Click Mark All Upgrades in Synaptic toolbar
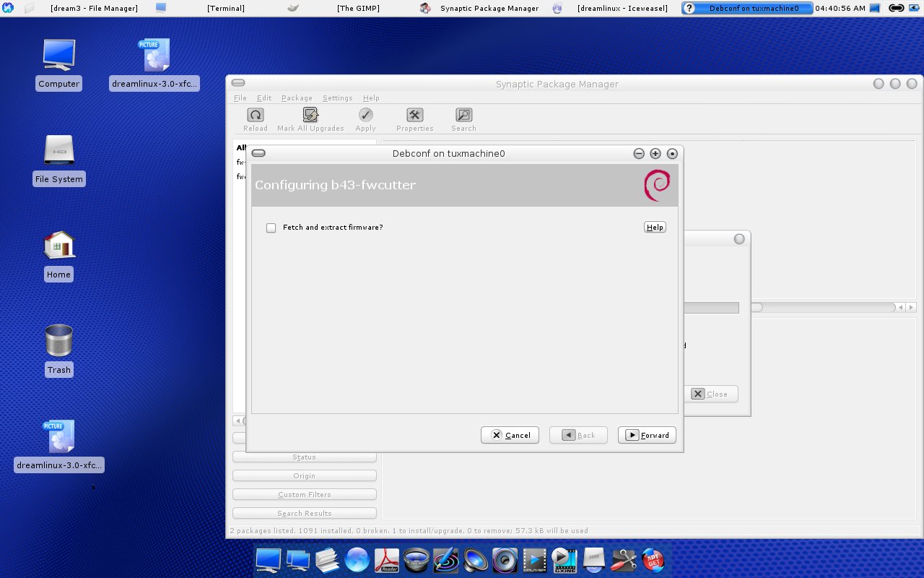Screen dimensions: 924x578 click(310, 120)
